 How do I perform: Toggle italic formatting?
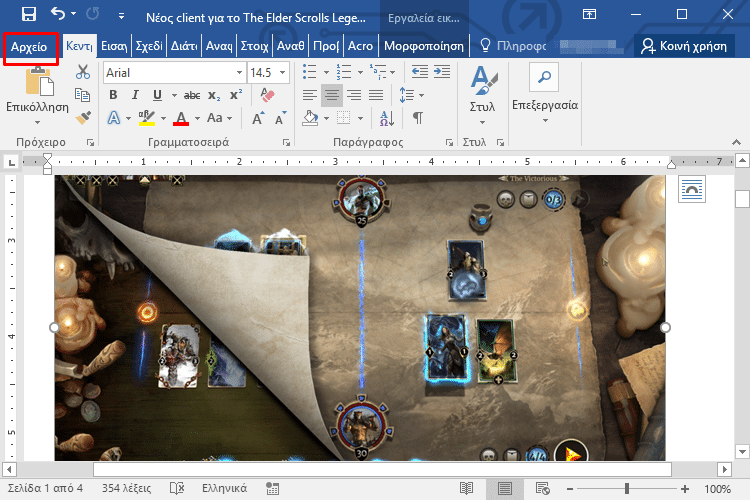click(135, 95)
